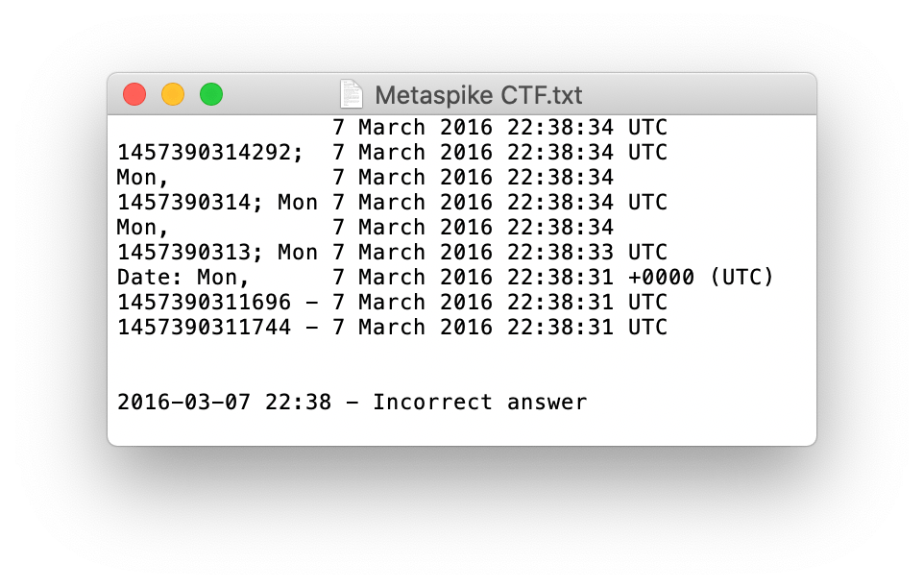Click the Metaspike CTF.txt window title
Image resolution: width=924 pixels, height=588 pixels.
point(477,95)
